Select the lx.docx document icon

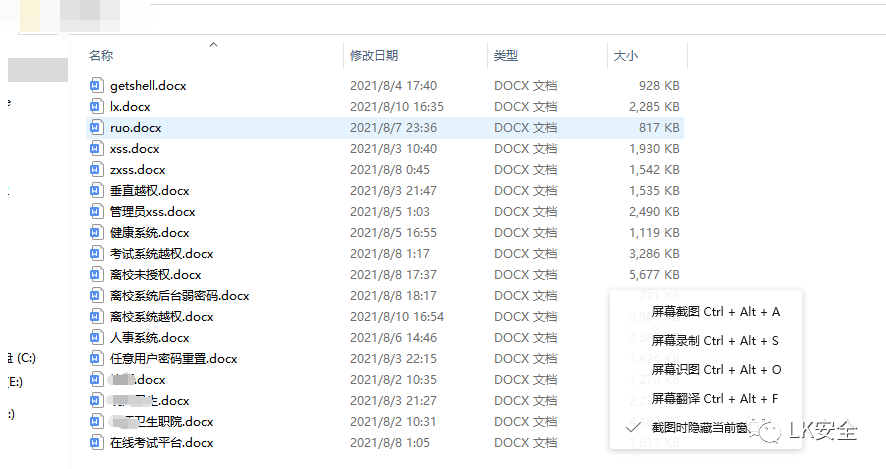[x=96, y=107]
